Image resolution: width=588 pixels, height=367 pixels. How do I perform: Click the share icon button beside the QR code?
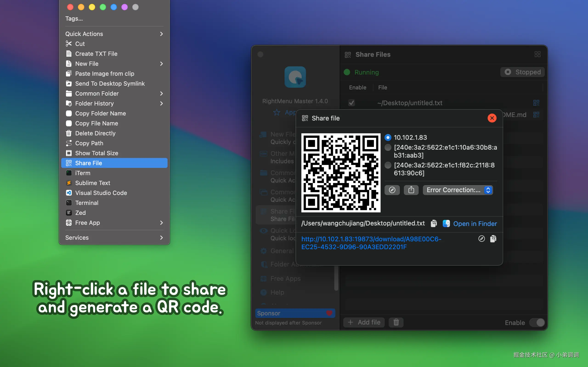411,190
